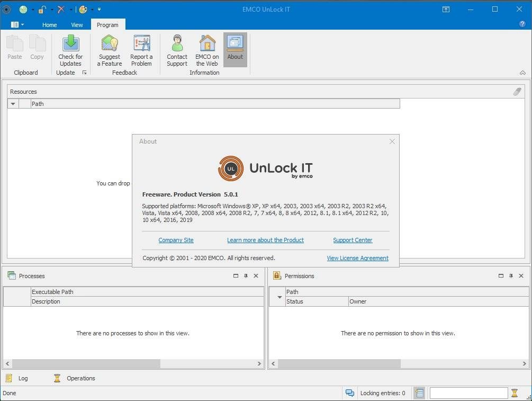Visit EMCO on the Web

(x=207, y=50)
